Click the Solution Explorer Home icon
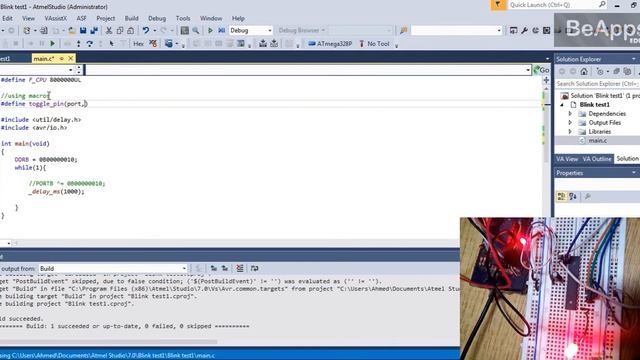 point(584,71)
